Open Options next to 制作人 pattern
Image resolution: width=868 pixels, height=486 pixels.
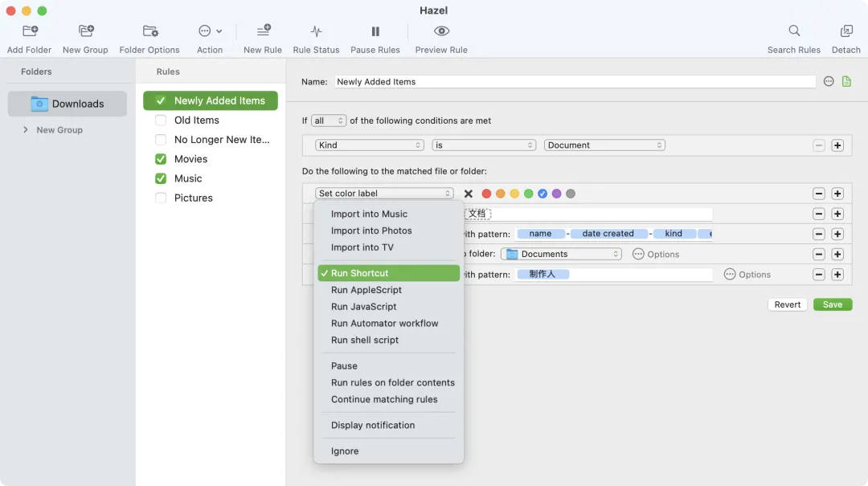747,275
